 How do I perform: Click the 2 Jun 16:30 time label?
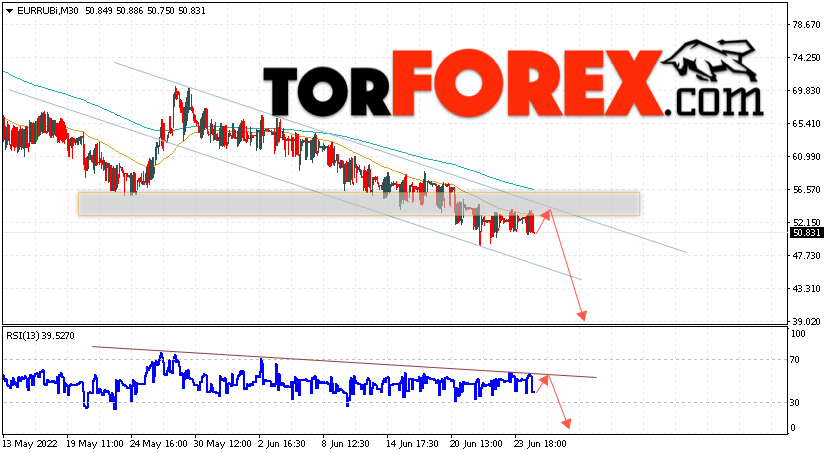point(282,444)
